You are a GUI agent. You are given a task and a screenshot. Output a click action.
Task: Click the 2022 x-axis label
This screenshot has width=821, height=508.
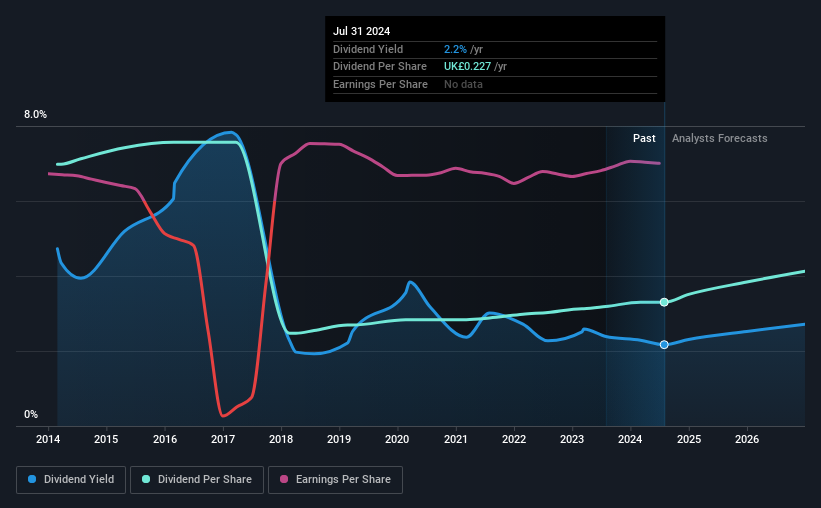coord(514,439)
